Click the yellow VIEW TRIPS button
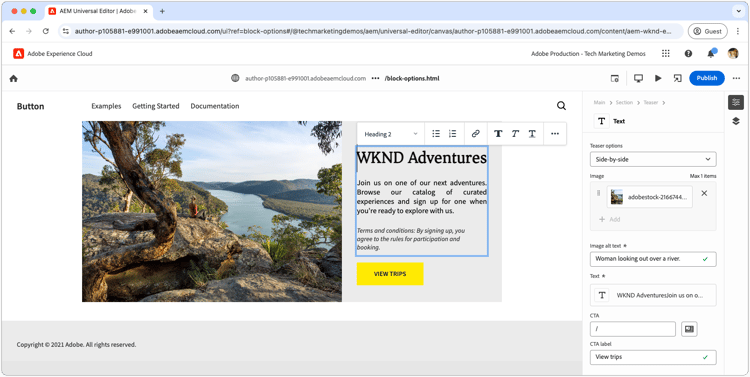This screenshot has height=377, width=750. pos(390,274)
